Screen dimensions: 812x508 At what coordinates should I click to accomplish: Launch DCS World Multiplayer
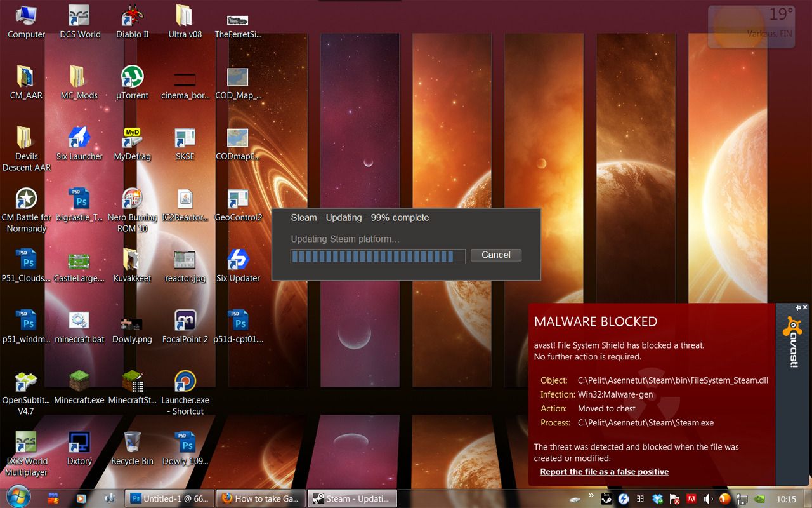coord(26,454)
